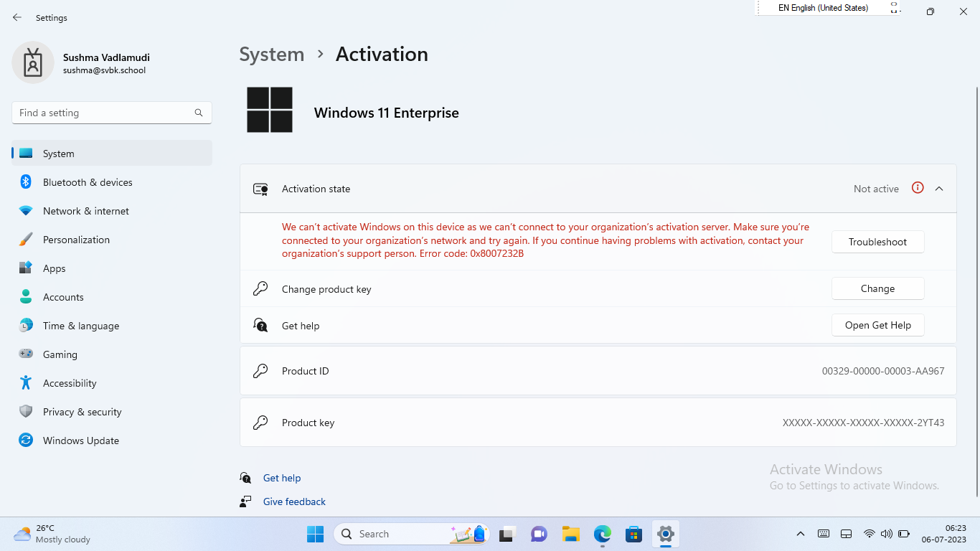Screen dimensions: 980x551
Task: Click the Windows 11 logo image
Action: tap(270, 110)
